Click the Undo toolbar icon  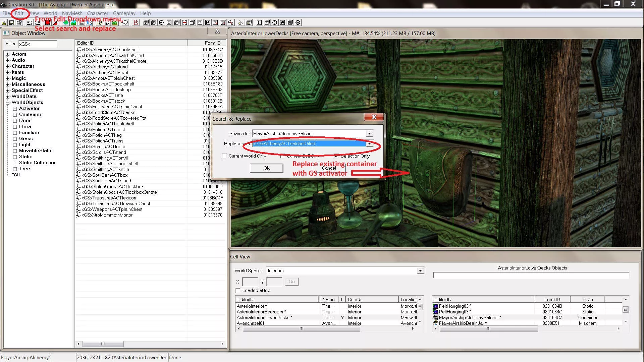(30, 23)
